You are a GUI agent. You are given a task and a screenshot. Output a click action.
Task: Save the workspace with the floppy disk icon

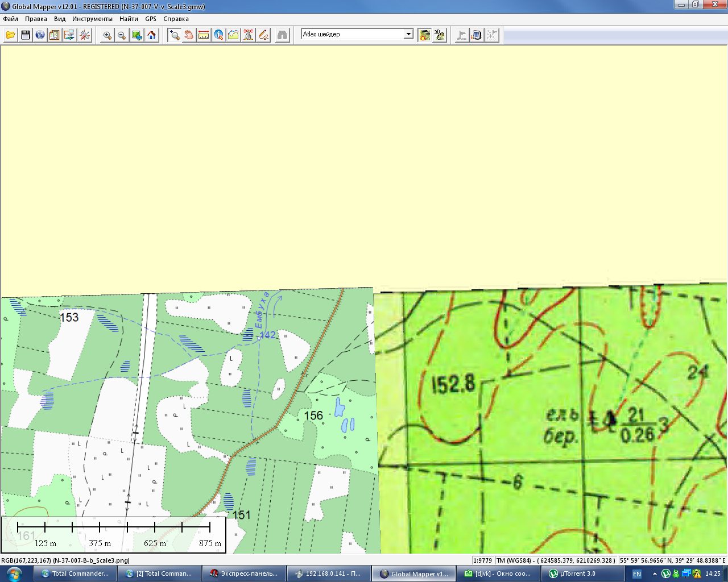point(25,35)
